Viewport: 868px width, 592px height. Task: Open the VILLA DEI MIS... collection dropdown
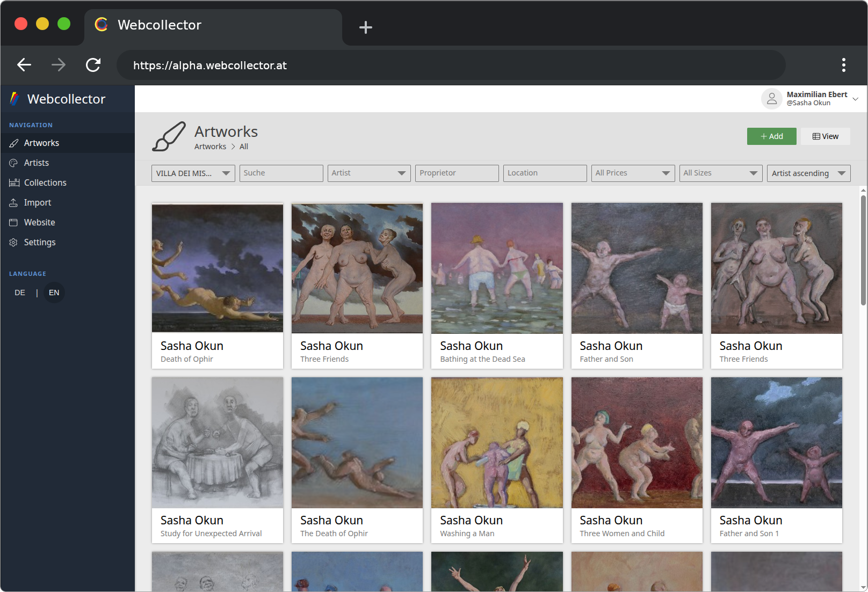193,173
